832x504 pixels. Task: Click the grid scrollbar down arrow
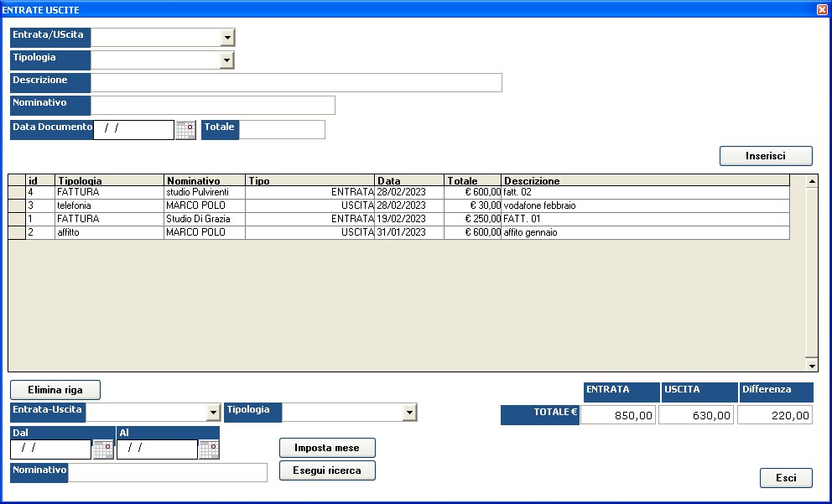pyautogui.click(x=811, y=366)
